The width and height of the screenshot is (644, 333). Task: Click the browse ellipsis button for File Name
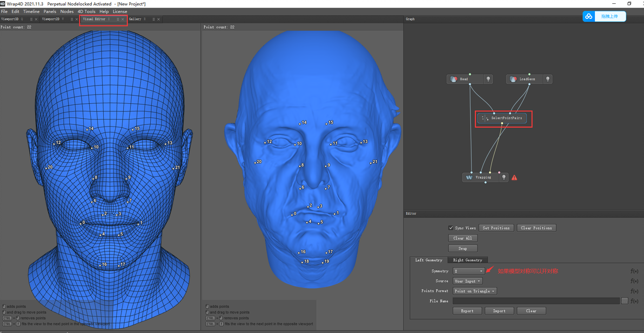[x=625, y=301]
